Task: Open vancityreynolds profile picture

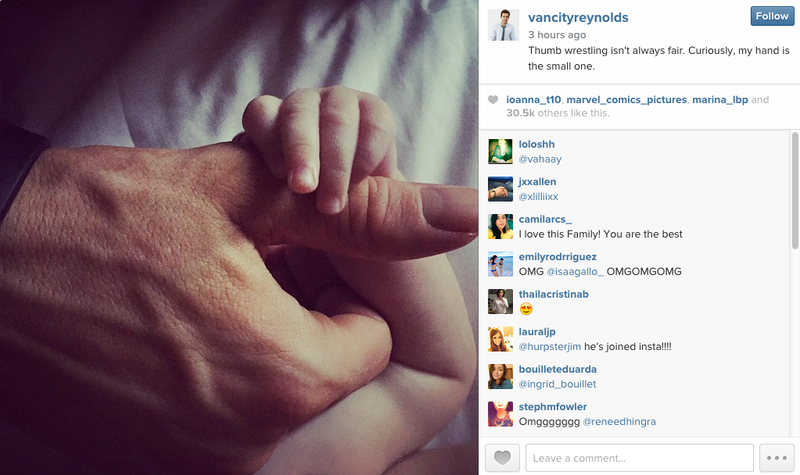Action: [x=503, y=25]
